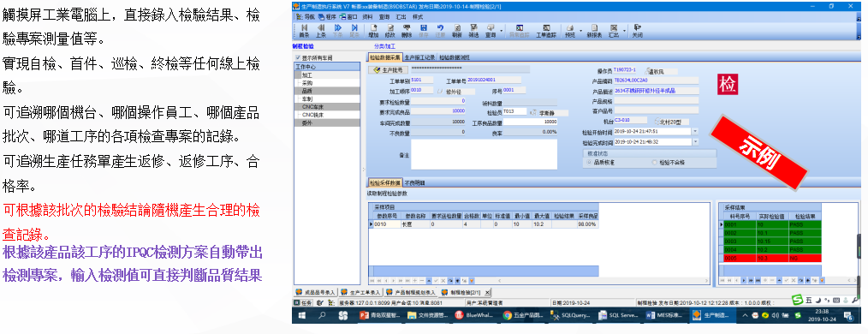This screenshot has height=334, width=868.
Task: Click the 查询 search toolbar icon
Action: tap(490, 31)
